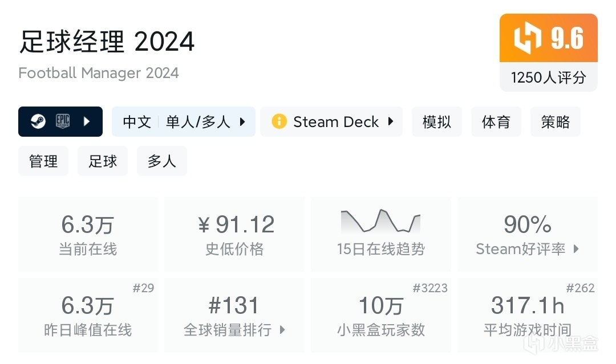Select the 多人 tag
The width and height of the screenshot is (616, 364).
161,161
